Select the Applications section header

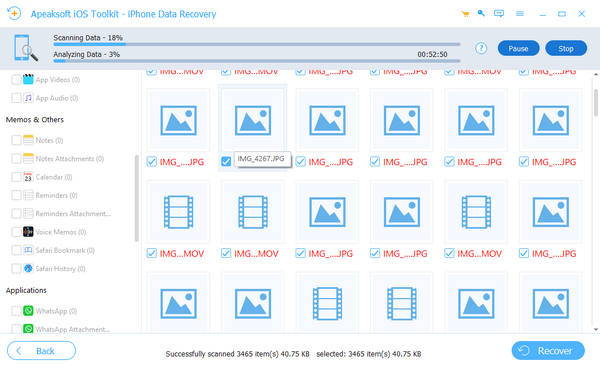pos(26,290)
